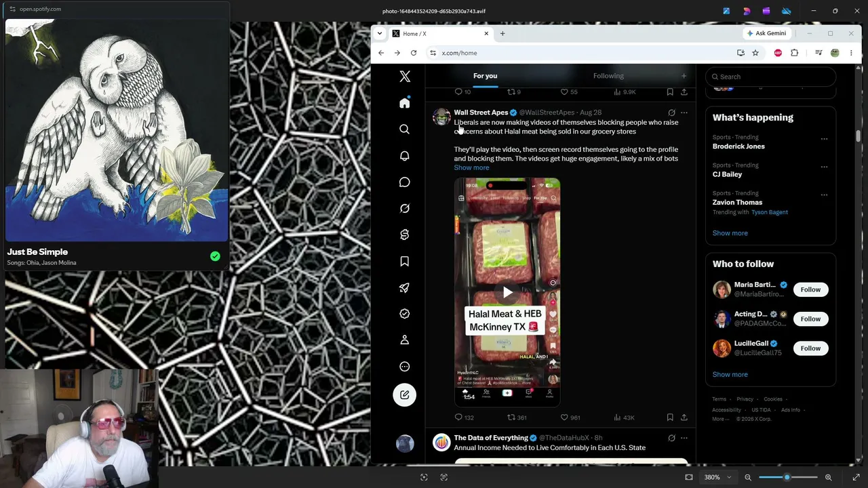Click the X logo in sidebar
This screenshot has width=868, height=488.
click(x=405, y=77)
